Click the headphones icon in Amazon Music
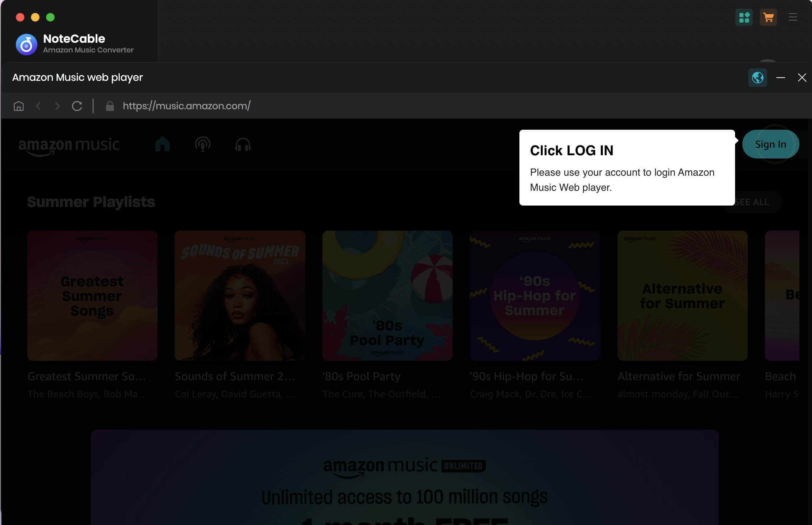Viewport: 812px width, 525px height. [x=242, y=144]
